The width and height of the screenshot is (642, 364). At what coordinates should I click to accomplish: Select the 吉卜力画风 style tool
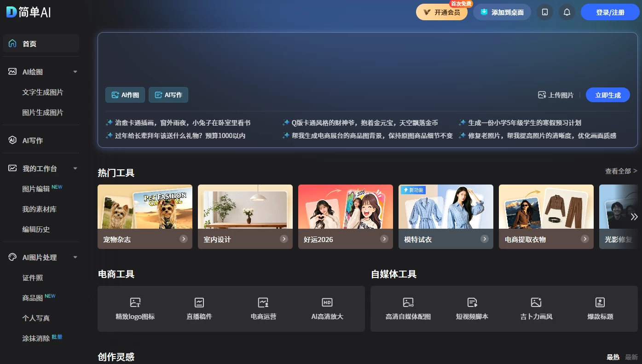point(536,309)
